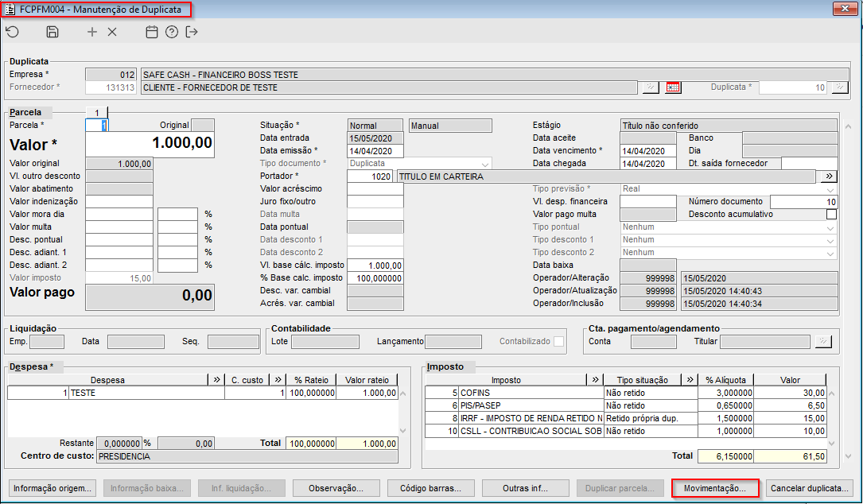
Task: Click the Informação origem button
Action: [52, 489]
